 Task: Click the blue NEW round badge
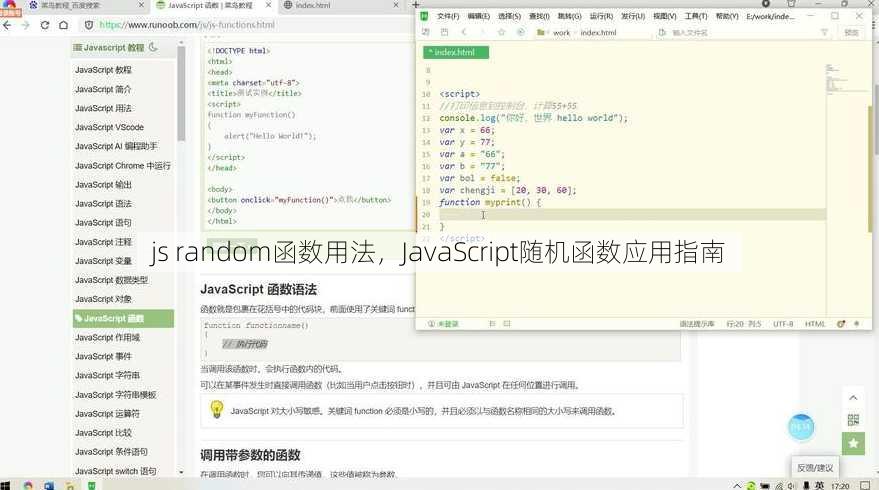(x=801, y=427)
